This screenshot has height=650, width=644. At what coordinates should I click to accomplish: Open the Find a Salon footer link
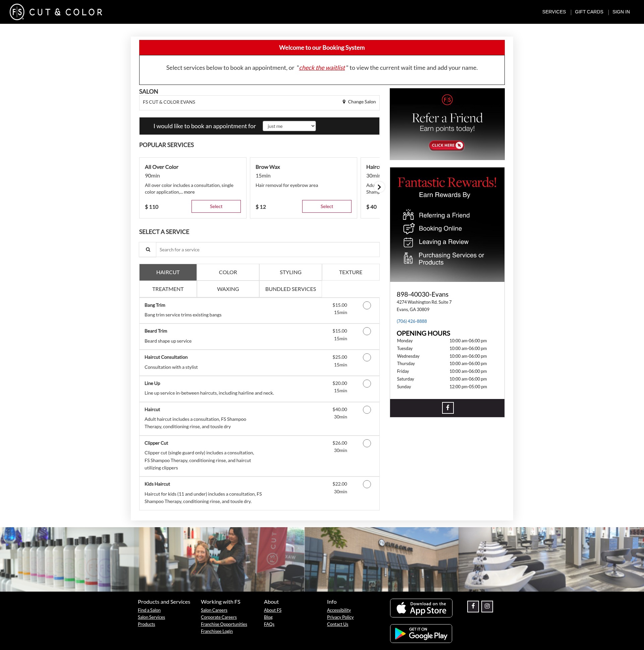149,610
